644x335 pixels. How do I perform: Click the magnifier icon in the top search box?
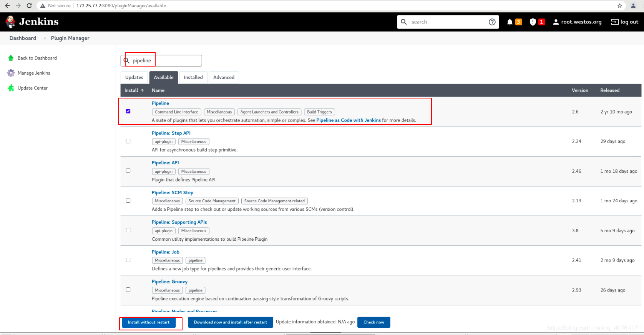(404, 22)
